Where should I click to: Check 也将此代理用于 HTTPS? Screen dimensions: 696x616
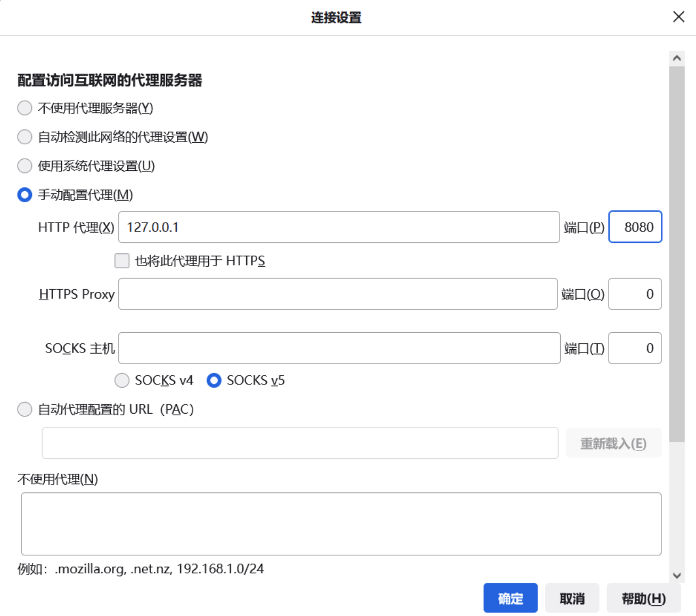click(x=122, y=261)
